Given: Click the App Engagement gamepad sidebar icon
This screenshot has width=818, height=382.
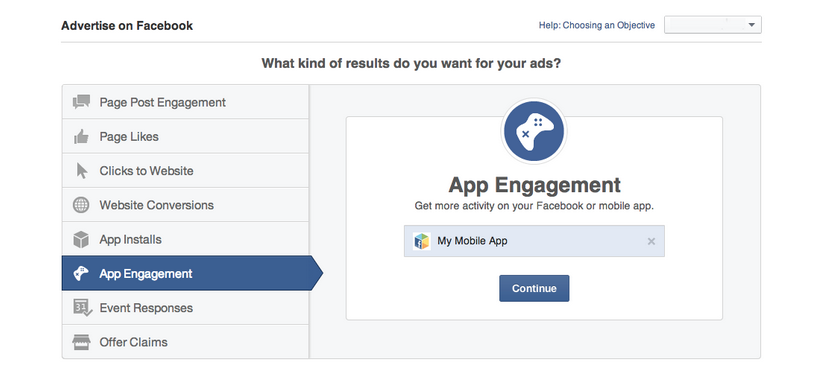Looking at the screenshot, I should point(81,273).
